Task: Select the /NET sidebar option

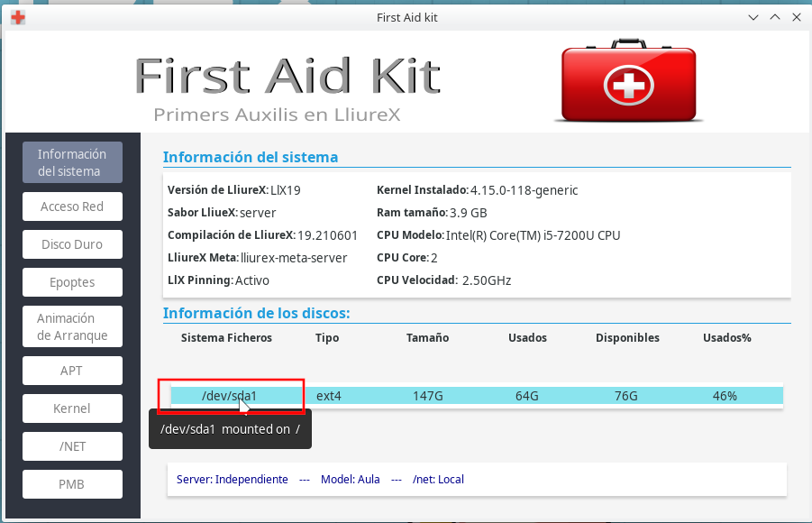Action: [72, 446]
